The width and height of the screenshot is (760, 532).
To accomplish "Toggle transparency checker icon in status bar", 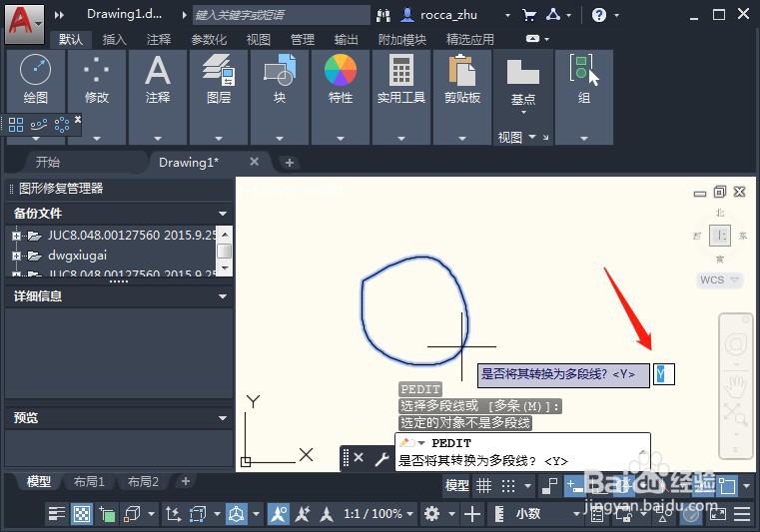I will tap(82, 514).
